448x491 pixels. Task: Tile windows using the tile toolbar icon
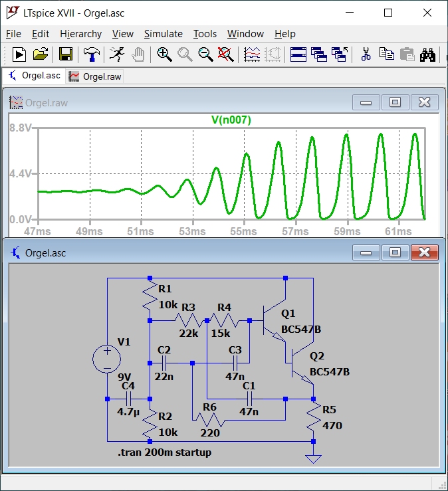298,54
